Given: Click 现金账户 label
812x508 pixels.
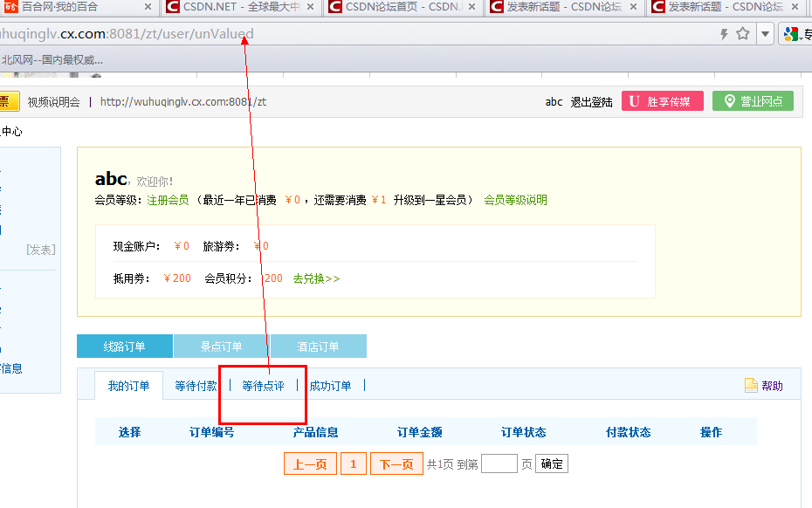Looking at the screenshot, I should pos(137,246).
